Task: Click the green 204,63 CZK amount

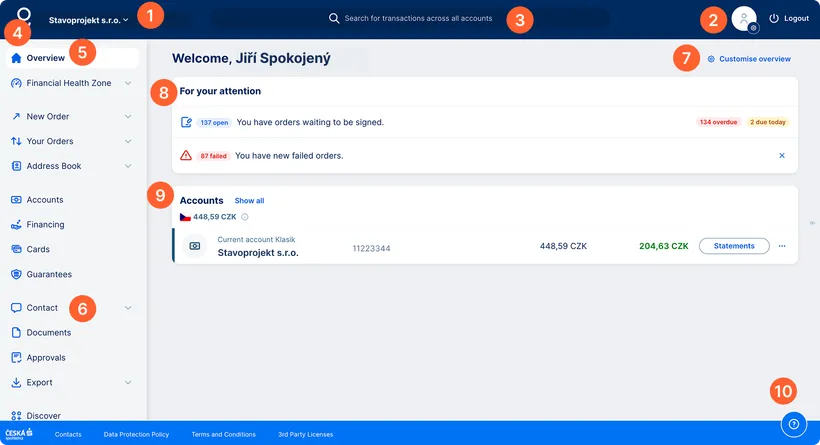Action: point(664,246)
